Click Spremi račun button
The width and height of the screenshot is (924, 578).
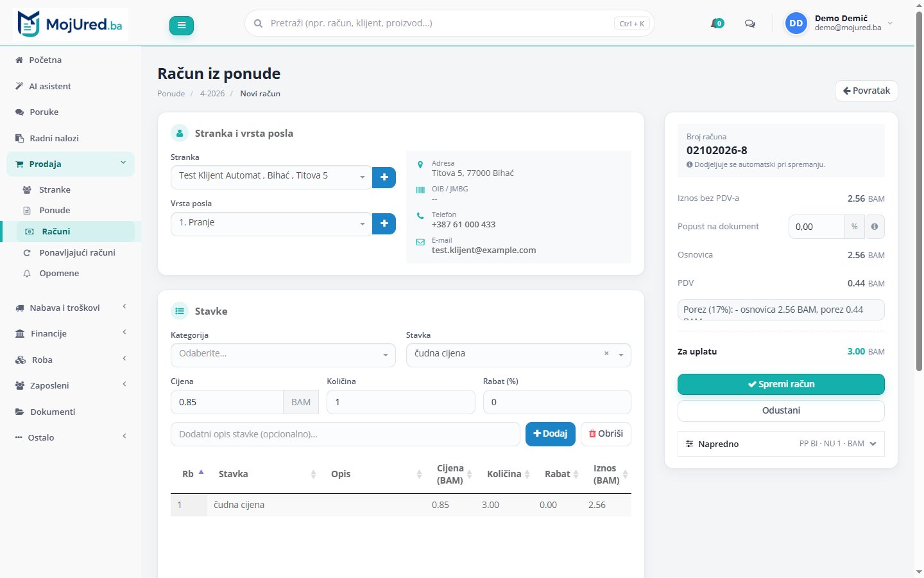click(x=781, y=384)
